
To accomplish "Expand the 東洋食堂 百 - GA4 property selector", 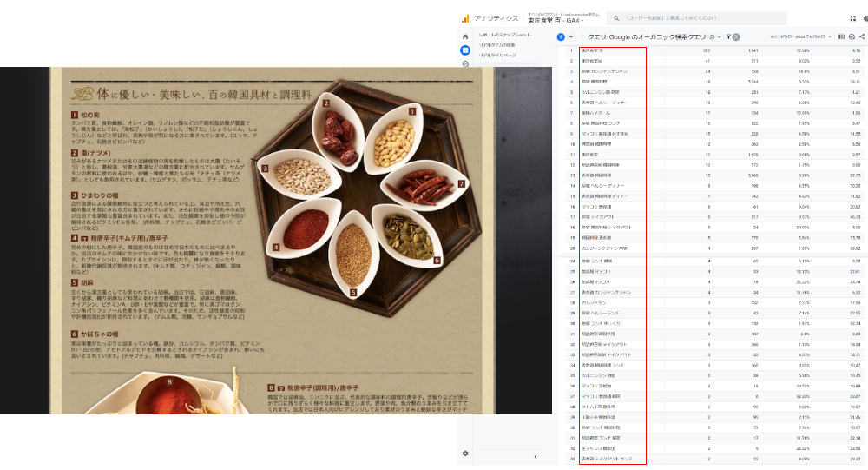I will click(x=553, y=20).
